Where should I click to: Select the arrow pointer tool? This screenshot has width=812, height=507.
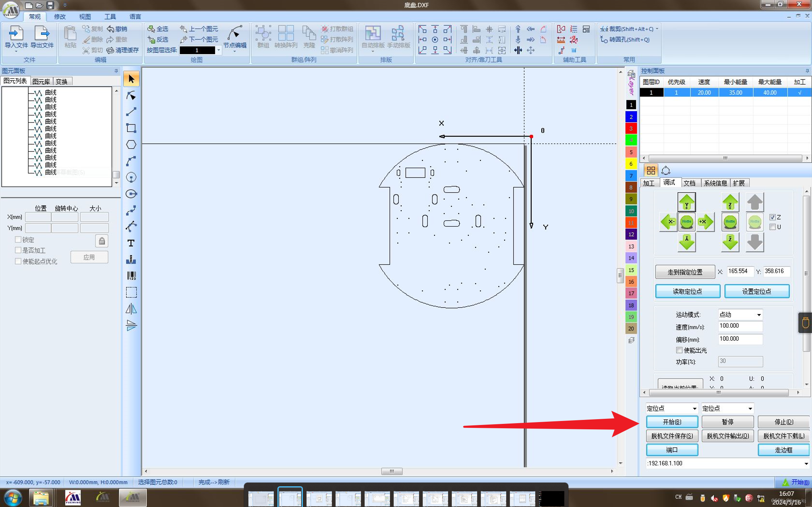pyautogui.click(x=131, y=79)
